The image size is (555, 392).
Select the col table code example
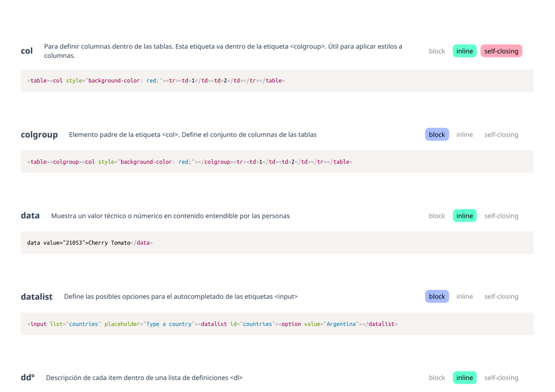(155, 81)
